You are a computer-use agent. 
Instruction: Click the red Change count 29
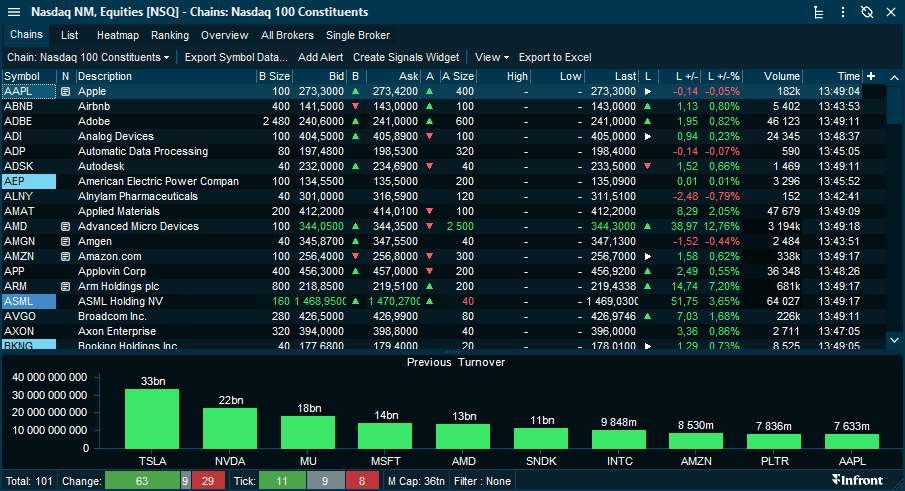coord(208,481)
